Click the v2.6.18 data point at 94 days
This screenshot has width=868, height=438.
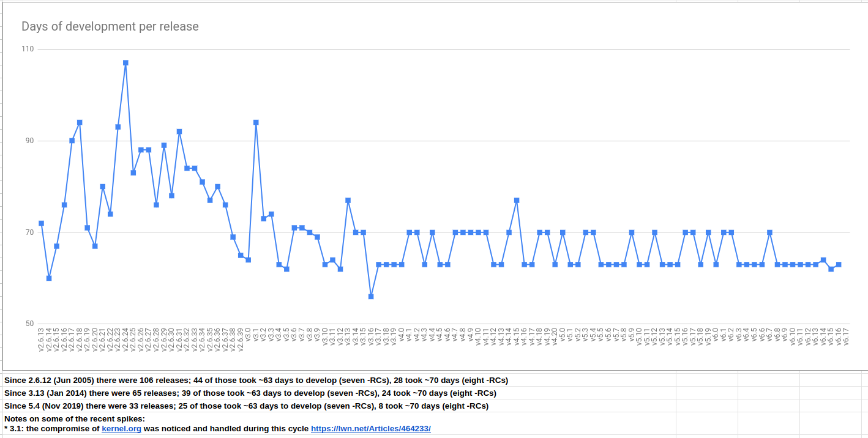coord(80,122)
